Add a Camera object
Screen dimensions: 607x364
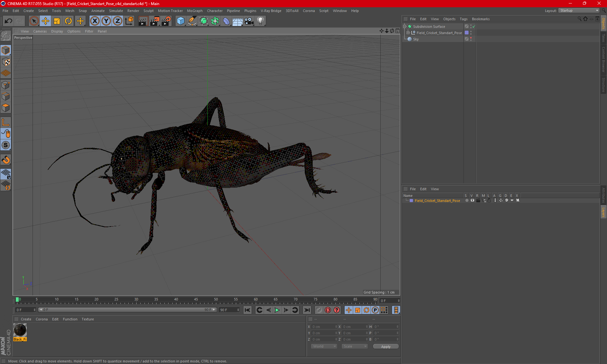[249, 21]
